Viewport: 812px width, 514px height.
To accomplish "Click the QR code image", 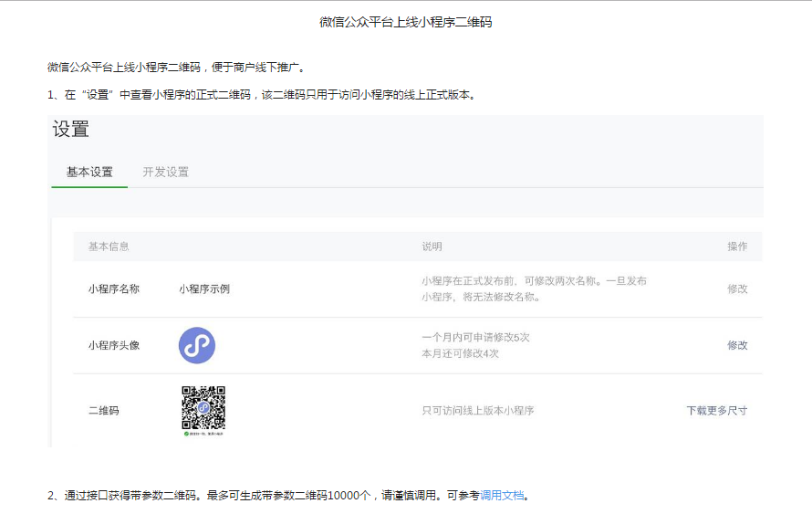I will (203, 406).
